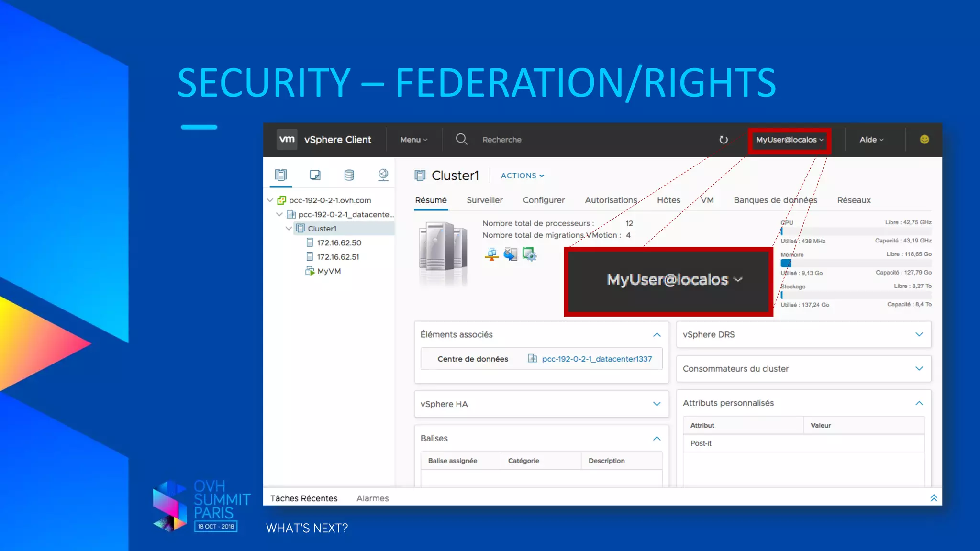Select host 172.16.62.51 in the tree

(338, 257)
